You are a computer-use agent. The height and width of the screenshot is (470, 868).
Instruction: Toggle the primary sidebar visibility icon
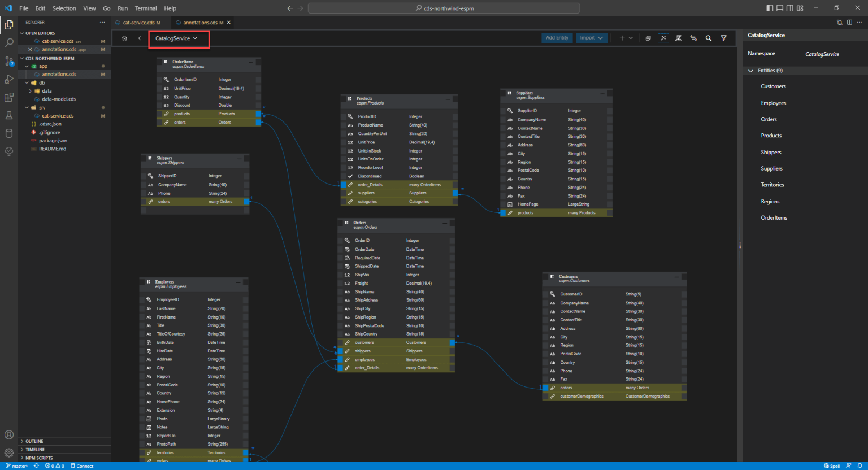tap(770, 8)
